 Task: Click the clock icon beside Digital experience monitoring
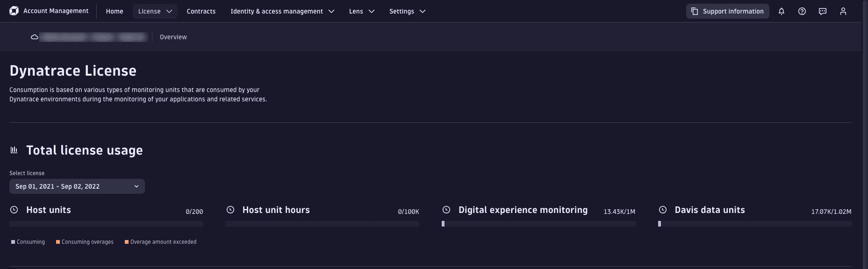[x=446, y=210]
